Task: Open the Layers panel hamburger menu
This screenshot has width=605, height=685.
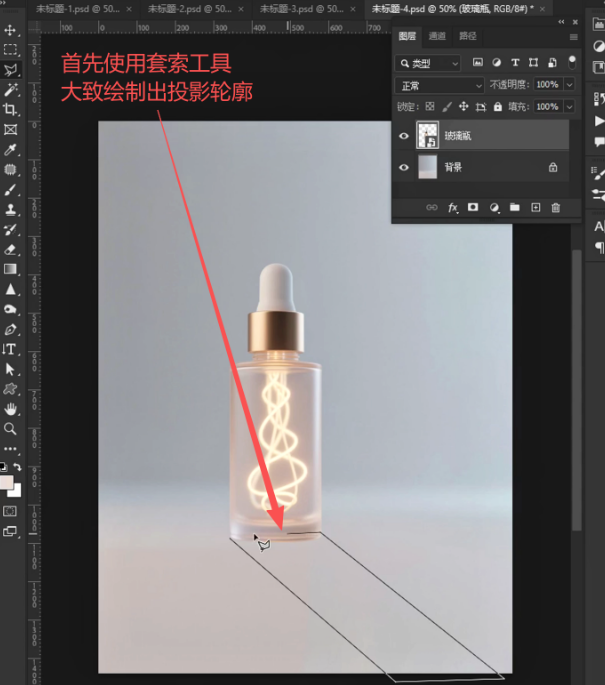Action: click(574, 37)
